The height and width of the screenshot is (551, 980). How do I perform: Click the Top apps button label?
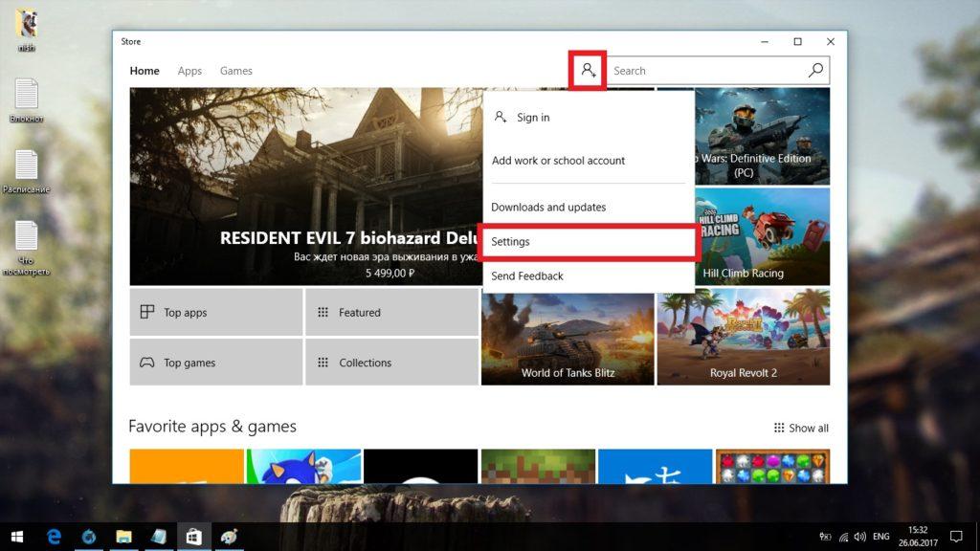tap(185, 313)
